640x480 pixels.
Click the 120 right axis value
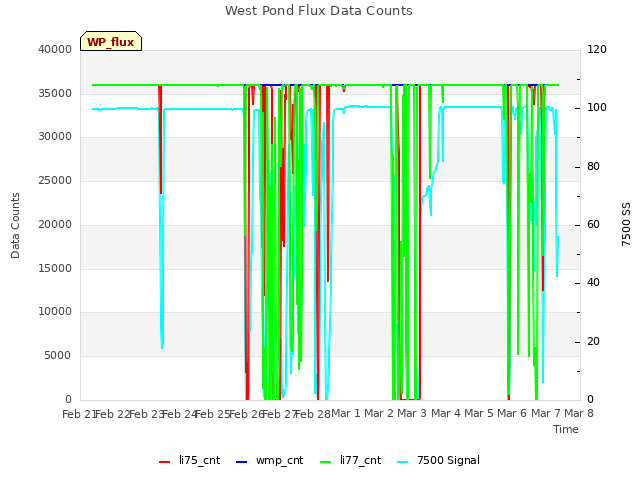click(597, 49)
